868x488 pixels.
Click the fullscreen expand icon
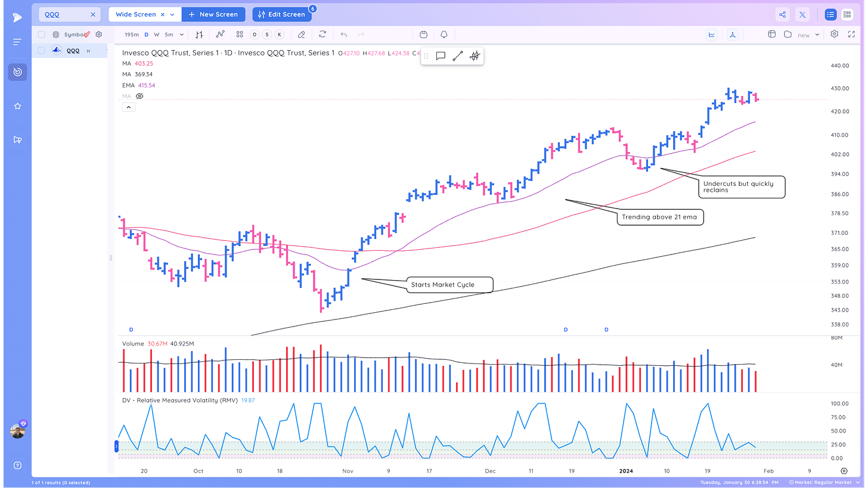click(x=851, y=35)
